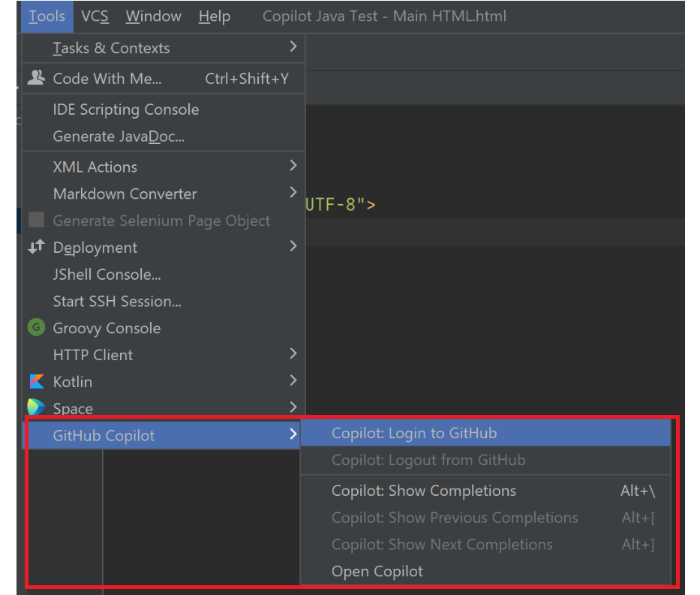Viewport: 700px width, 595px height.
Task: Click Copilot: Login to GitHub
Action: tap(485, 433)
